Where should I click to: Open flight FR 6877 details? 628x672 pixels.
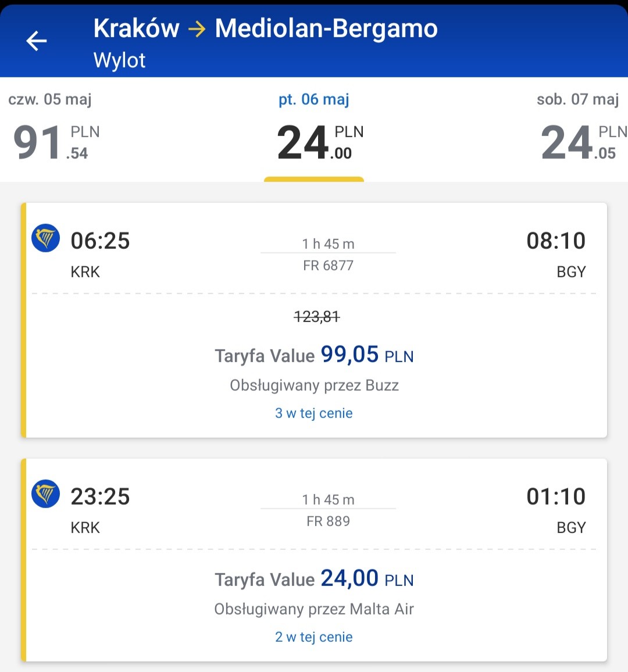coord(329,266)
